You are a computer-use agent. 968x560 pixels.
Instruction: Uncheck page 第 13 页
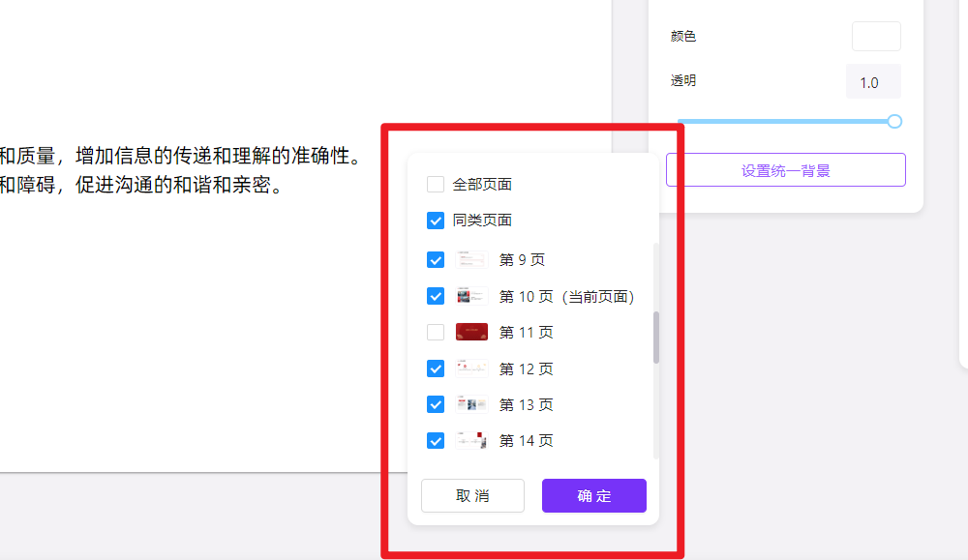pos(436,404)
